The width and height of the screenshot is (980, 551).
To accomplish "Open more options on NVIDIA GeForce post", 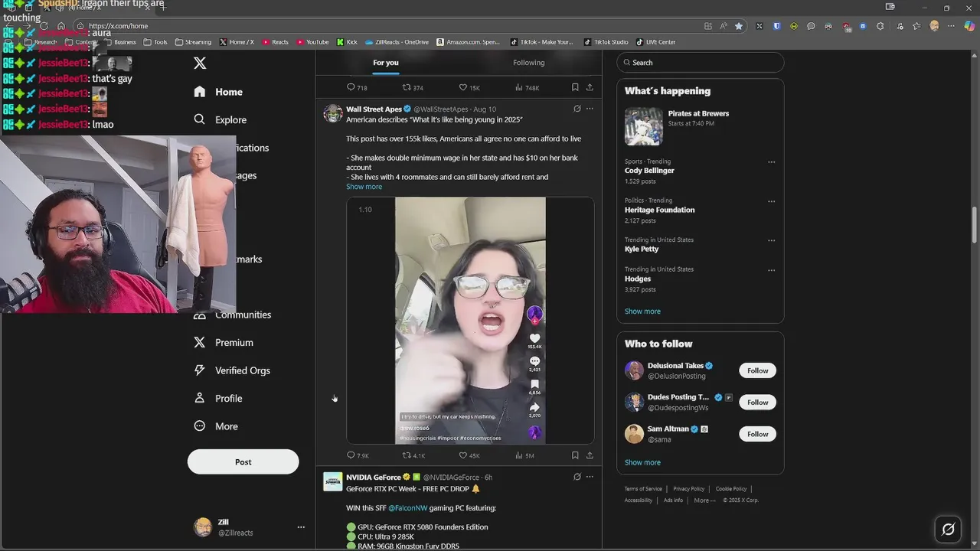I will click(590, 477).
